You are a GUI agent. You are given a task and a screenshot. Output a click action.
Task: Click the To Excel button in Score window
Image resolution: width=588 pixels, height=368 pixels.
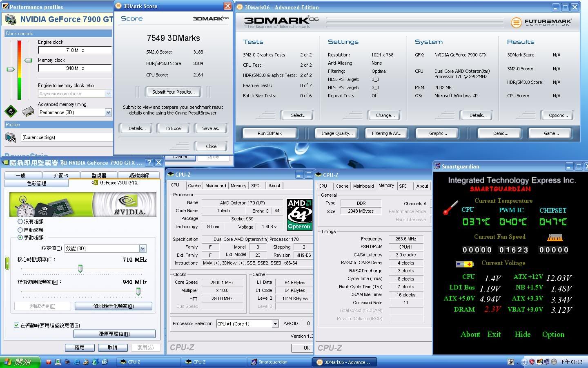tap(174, 128)
